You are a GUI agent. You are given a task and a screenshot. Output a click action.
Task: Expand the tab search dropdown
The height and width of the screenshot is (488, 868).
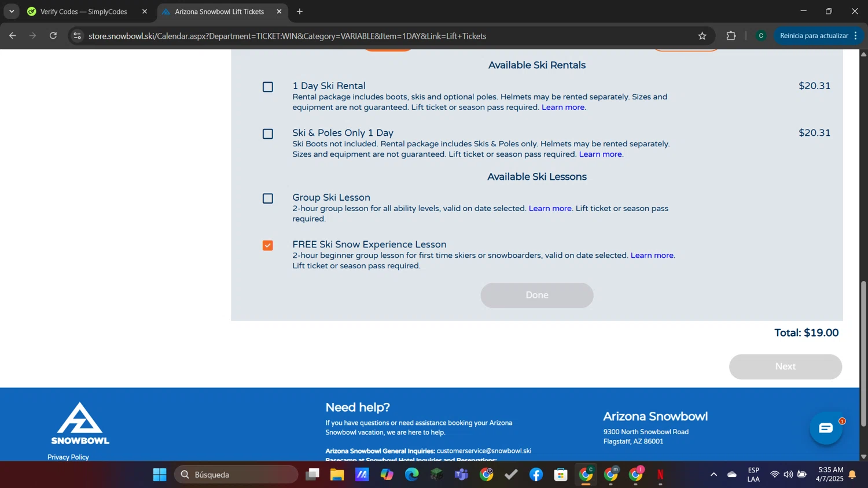pyautogui.click(x=12, y=12)
